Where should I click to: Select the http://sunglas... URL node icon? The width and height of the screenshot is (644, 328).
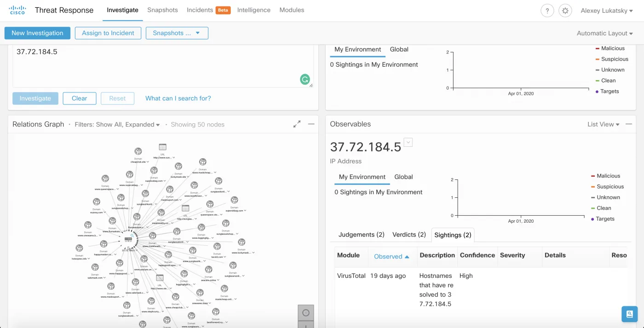click(x=185, y=208)
